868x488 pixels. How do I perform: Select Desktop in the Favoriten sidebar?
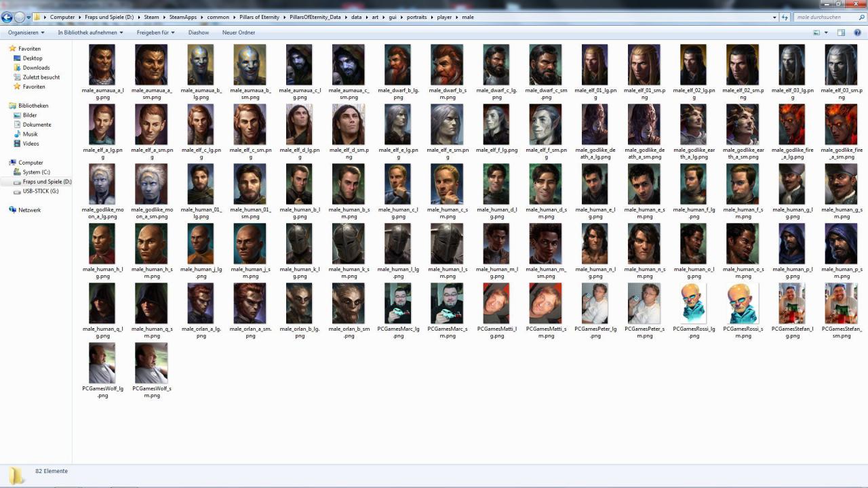pos(32,58)
